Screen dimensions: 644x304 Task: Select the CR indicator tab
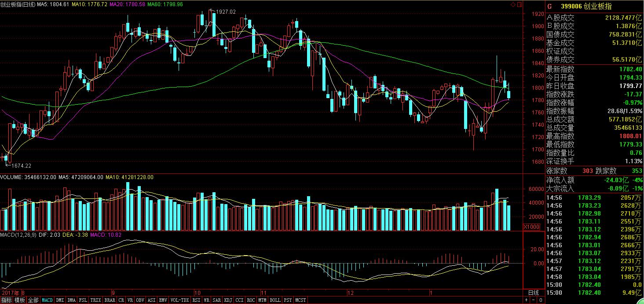[x=121, y=300]
